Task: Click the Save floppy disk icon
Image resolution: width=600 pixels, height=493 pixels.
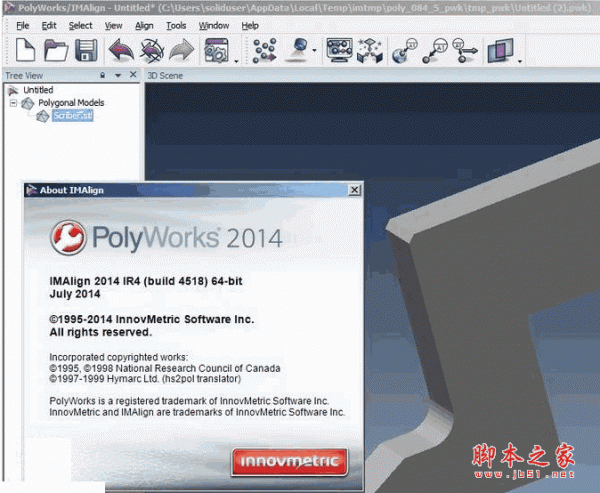Action: click(x=86, y=50)
